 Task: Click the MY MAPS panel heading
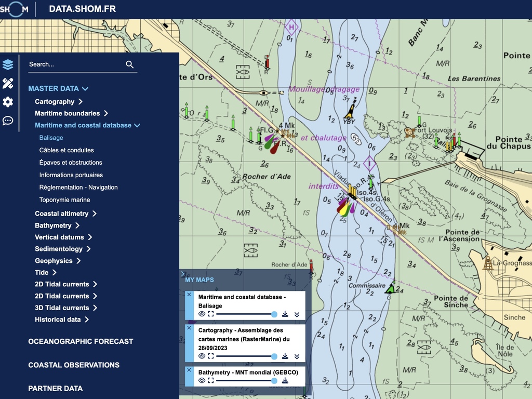click(x=199, y=280)
